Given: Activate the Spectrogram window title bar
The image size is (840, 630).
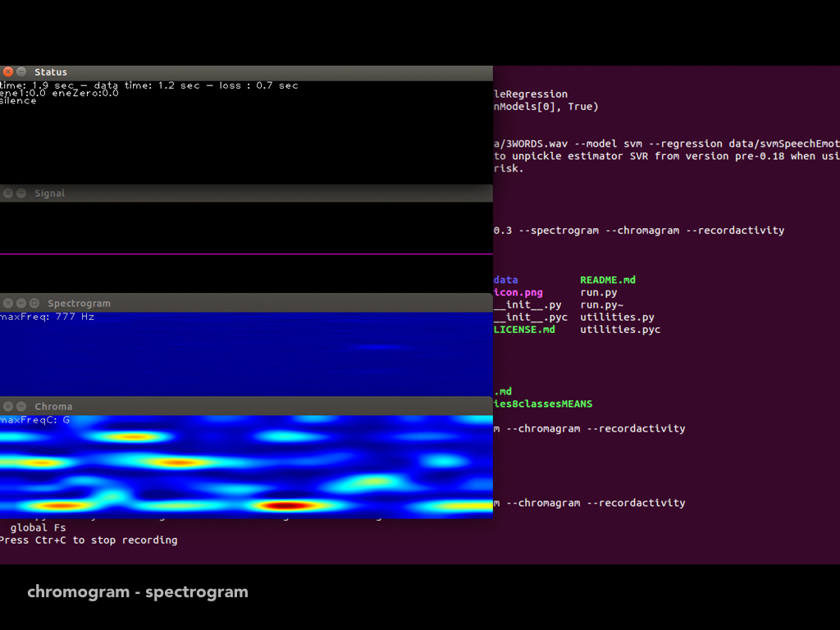Looking at the screenshot, I should coord(246,304).
